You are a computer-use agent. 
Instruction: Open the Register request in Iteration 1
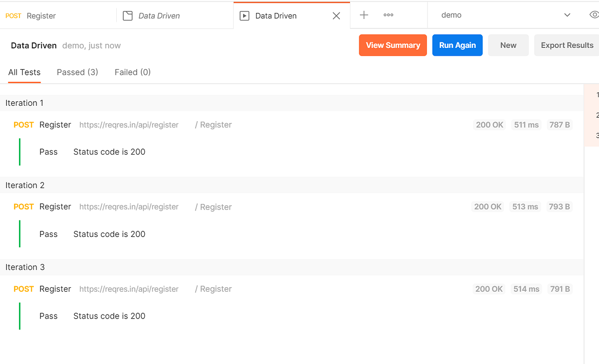(55, 125)
